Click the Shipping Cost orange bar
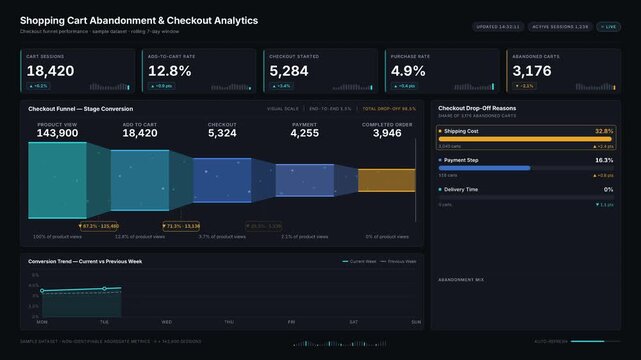 coord(525,139)
